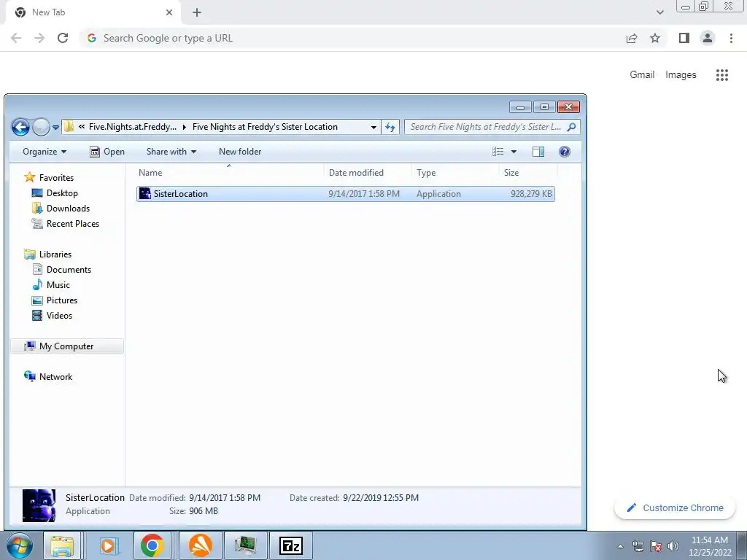
Task: Click Open in Explorer toolbar
Action: click(107, 152)
